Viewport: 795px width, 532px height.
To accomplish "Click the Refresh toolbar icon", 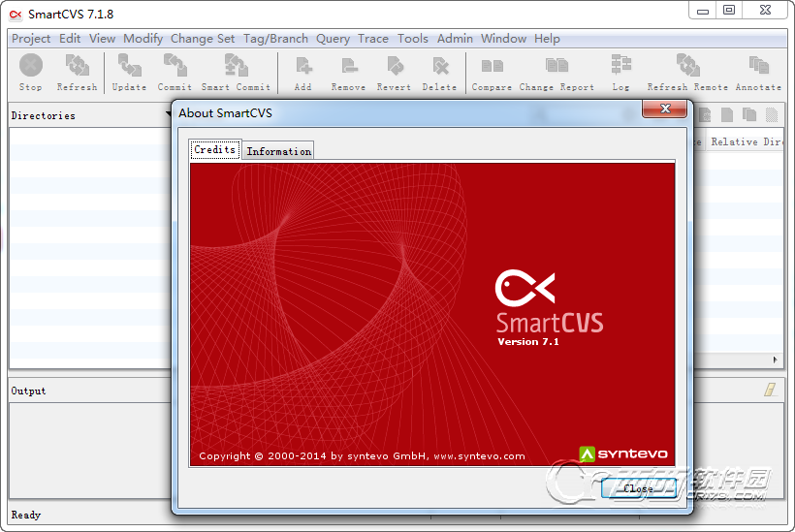I will tap(77, 66).
